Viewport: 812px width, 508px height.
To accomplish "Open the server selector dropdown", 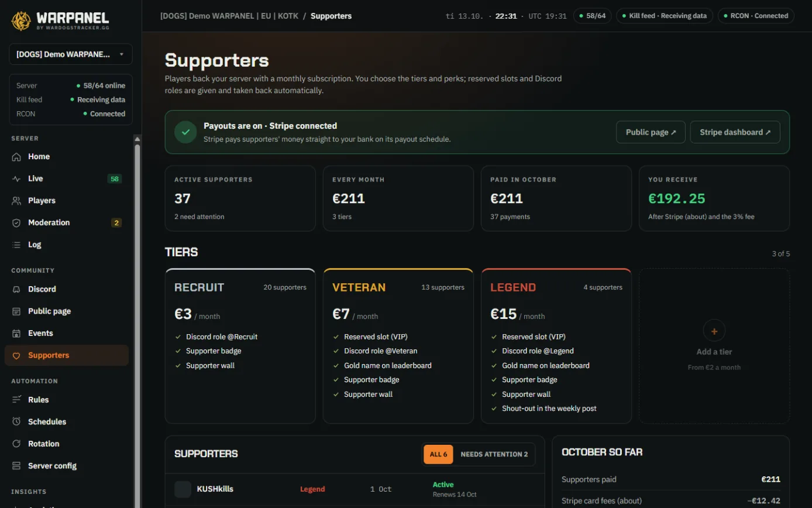I will point(71,54).
